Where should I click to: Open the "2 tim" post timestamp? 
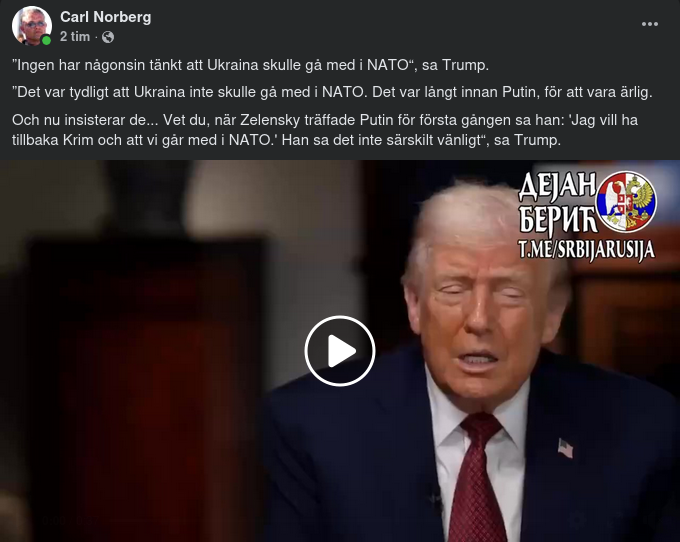[75, 37]
